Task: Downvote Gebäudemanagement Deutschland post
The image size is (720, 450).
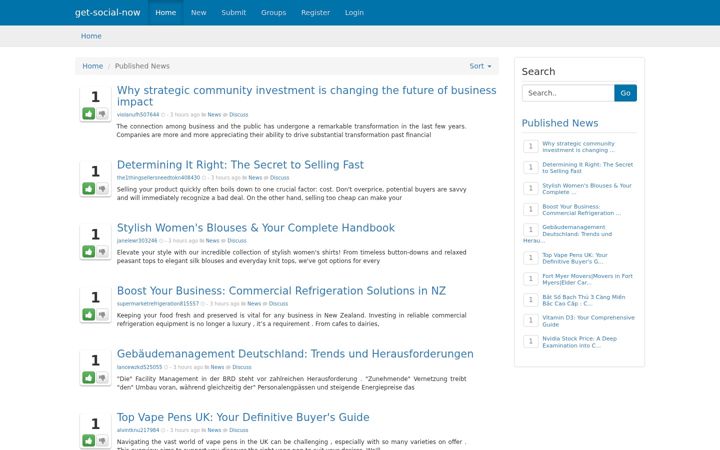Action: [x=102, y=377]
